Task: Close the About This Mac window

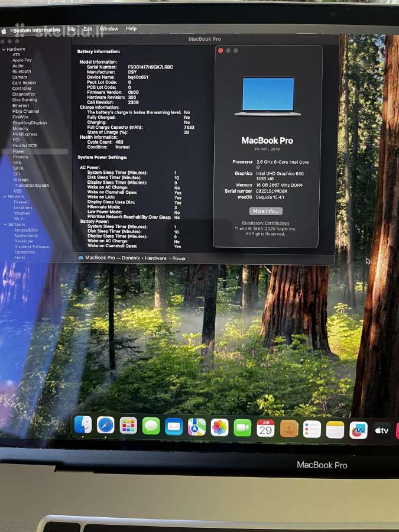Action: pyautogui.click(x=220, y=51)
